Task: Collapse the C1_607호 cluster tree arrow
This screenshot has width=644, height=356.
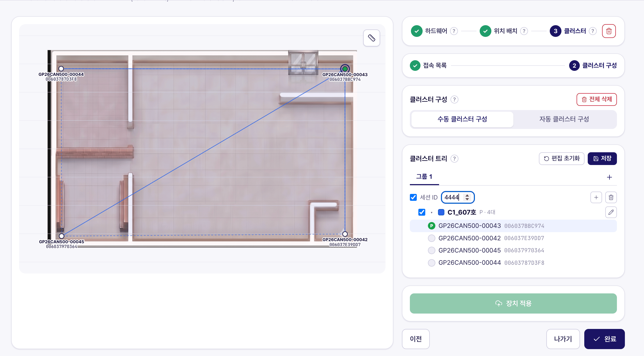Action: [x=432, y=212]
